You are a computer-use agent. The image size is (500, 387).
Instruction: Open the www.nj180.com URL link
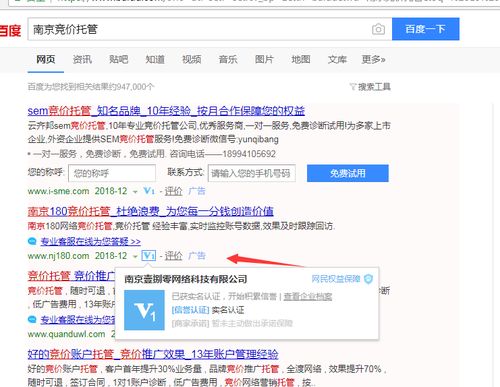tap(59, 256)
